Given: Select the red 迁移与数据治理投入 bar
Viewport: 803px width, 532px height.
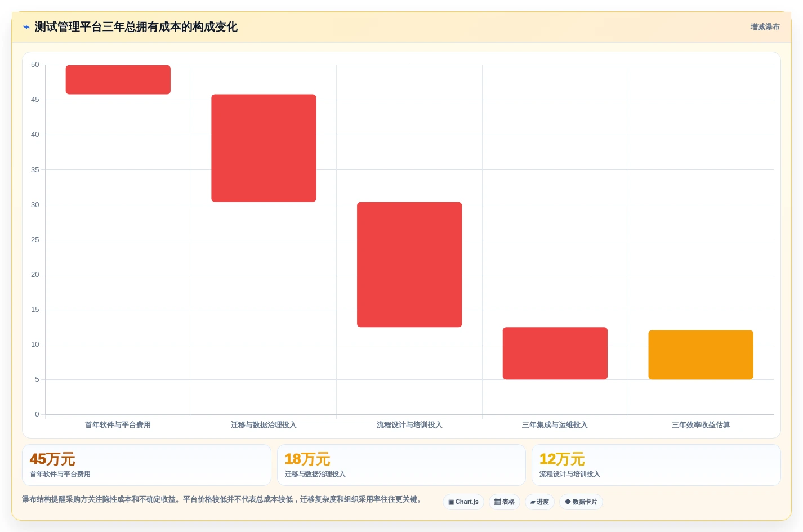Looking at the screenshot, I should (264, 148).
